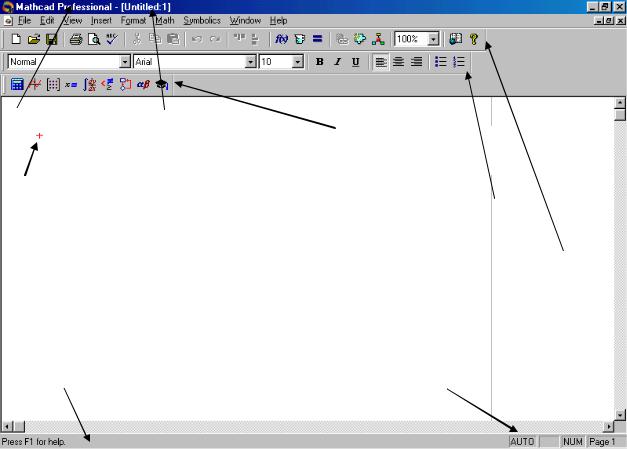Open the Format menu
Image resolution: width=627 pixels, height=450 pixels.
tap(133, 20)
